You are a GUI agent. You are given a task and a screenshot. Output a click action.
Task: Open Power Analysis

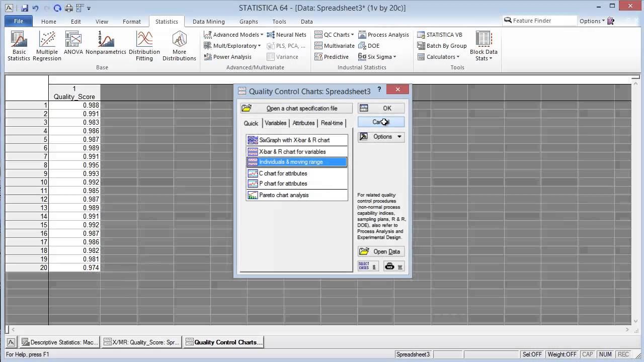click(227, 57)
